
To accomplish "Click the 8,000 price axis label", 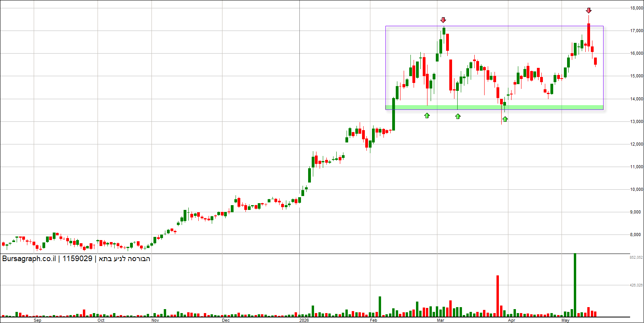I will click(x=635, y=235).
